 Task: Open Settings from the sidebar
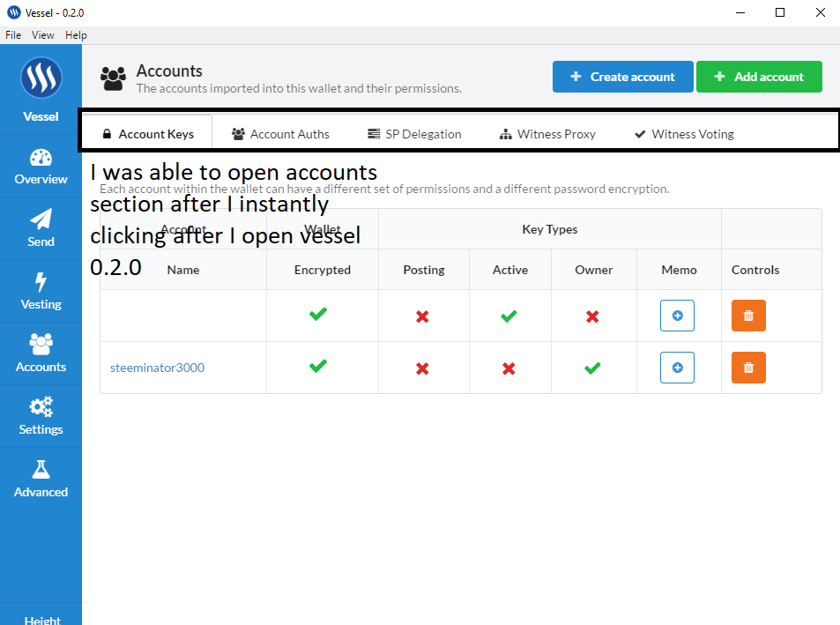tap(41, 416)
